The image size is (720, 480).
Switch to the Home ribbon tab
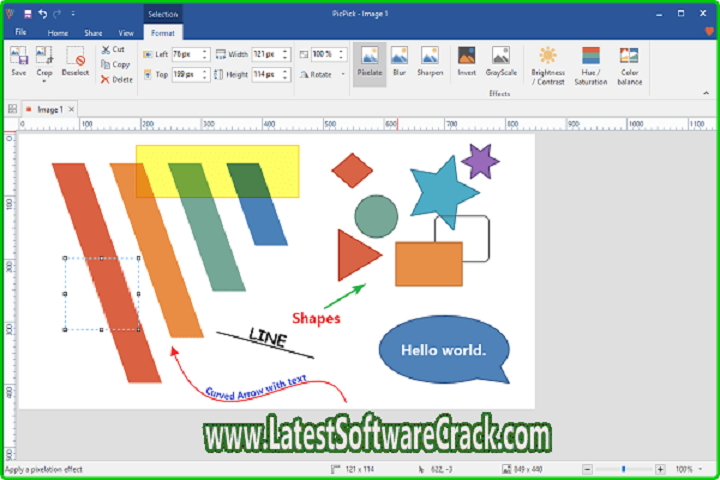tap(58, 33)
